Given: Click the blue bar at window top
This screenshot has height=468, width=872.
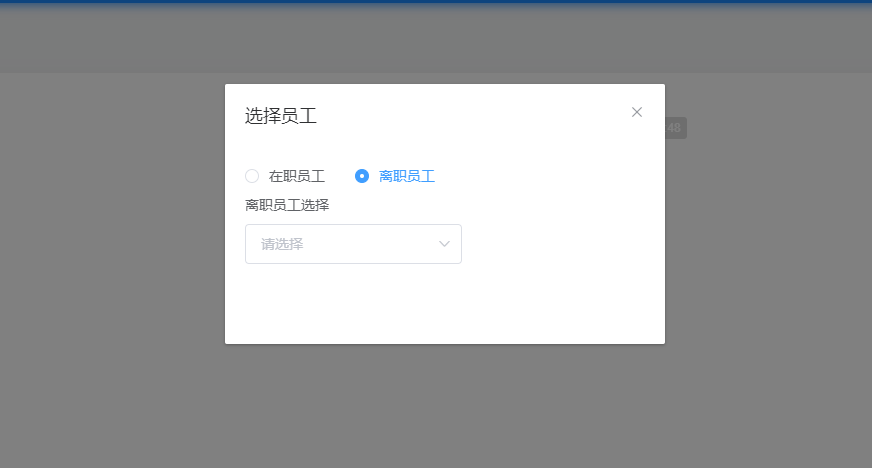Looking at the screenshot, I should 436,2.
